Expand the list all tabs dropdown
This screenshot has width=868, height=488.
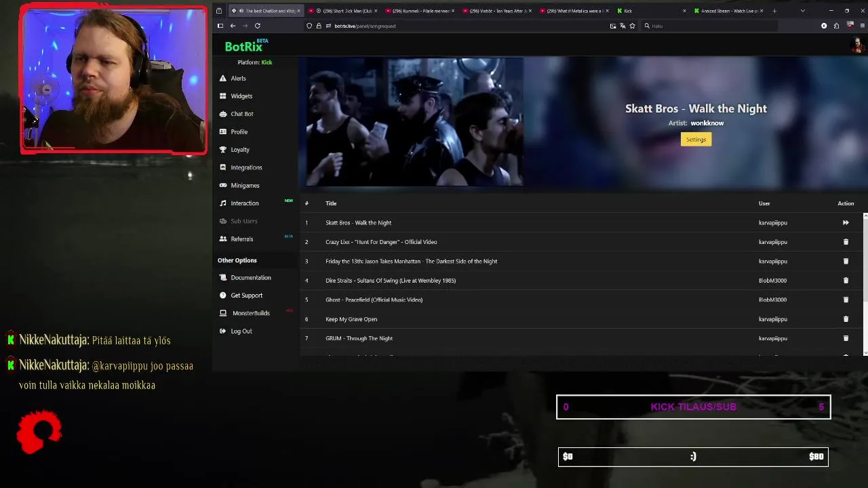802,11
